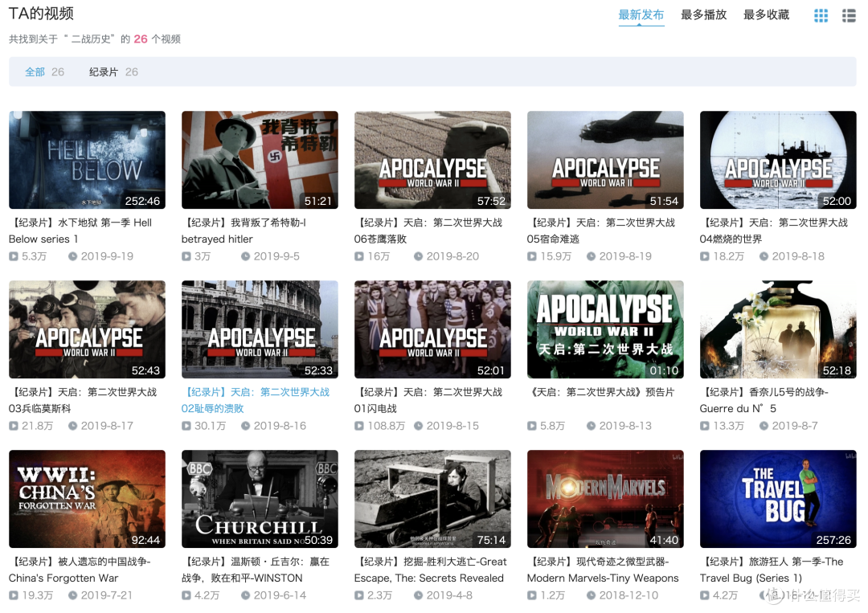Click clock icon beside date 2019-7-21
The image size is (868, 613).
point(72,595)
